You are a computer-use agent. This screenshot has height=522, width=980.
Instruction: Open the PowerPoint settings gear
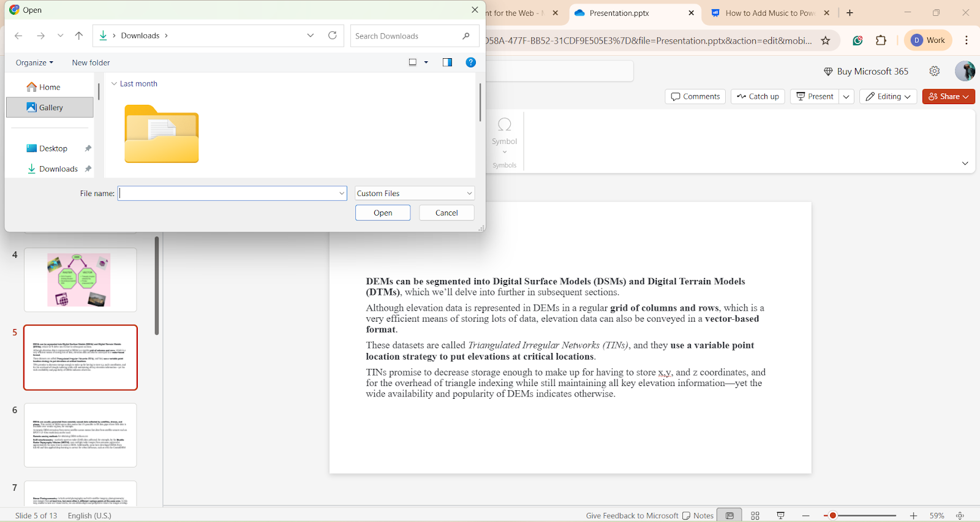pos(935,71)
